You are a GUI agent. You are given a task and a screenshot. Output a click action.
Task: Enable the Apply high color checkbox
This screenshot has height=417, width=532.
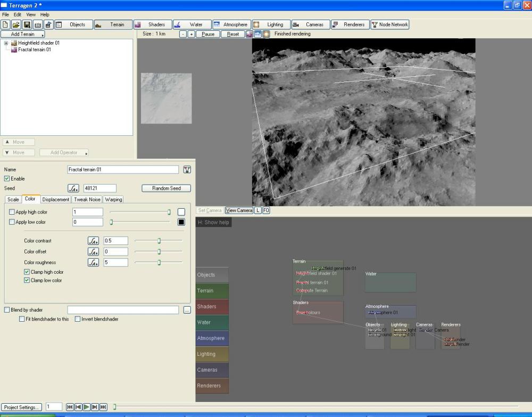tap(12, 212)
